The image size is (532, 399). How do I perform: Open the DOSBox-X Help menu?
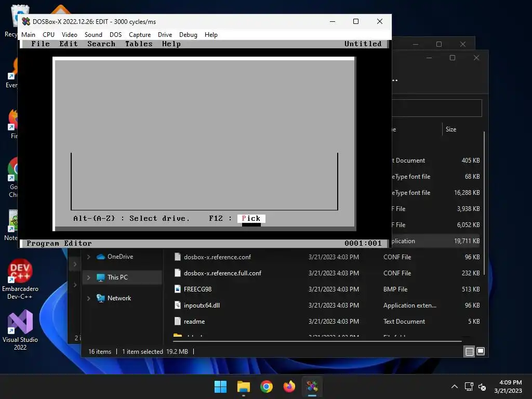pos(211,35)
